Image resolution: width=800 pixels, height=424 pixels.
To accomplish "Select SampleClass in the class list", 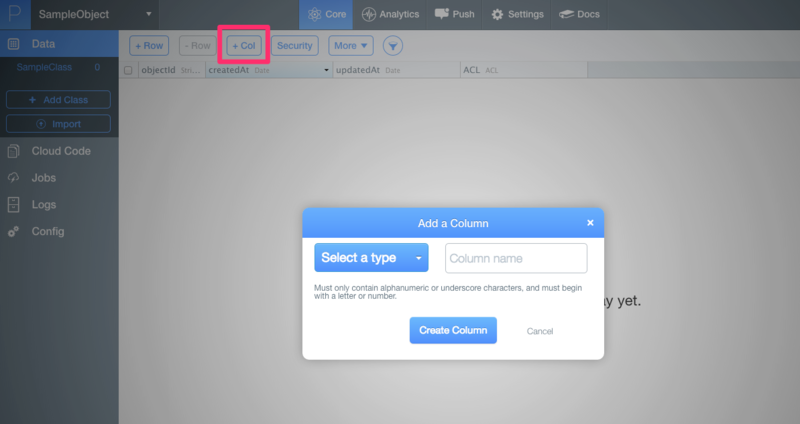I will [44, 67].
